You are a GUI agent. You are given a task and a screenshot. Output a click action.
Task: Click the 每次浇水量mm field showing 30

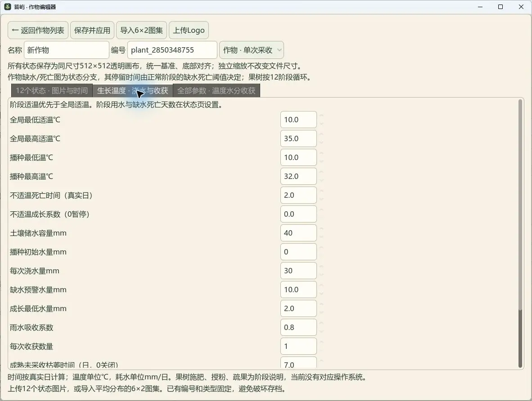[298, 271]
